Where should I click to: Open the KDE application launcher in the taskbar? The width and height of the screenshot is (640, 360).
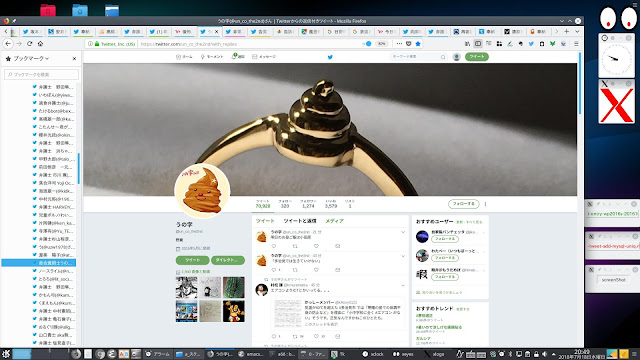pos(6,354)
